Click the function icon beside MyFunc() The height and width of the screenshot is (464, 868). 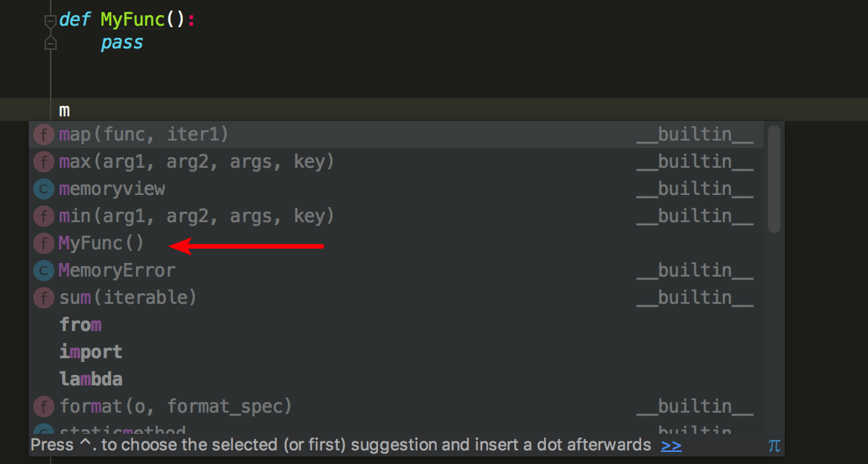pyautogui.click(x=44, y=243)
